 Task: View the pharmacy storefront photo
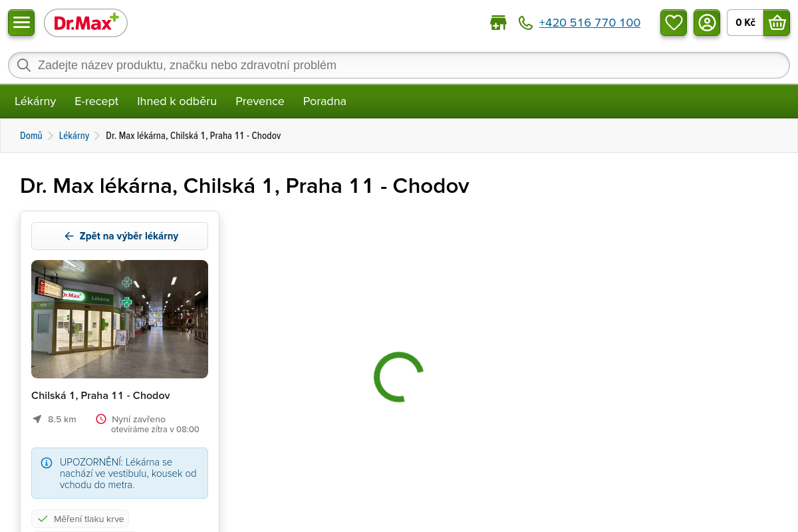(x=120, y=319)
